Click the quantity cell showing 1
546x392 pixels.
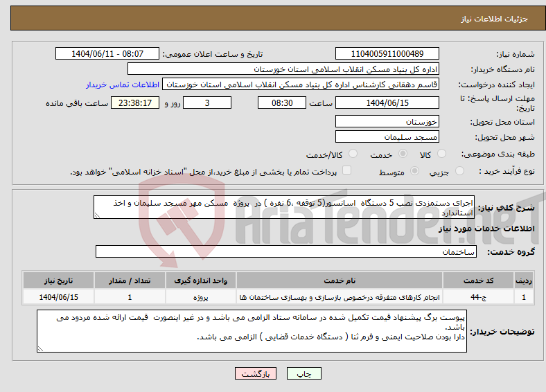coord(130,297)
